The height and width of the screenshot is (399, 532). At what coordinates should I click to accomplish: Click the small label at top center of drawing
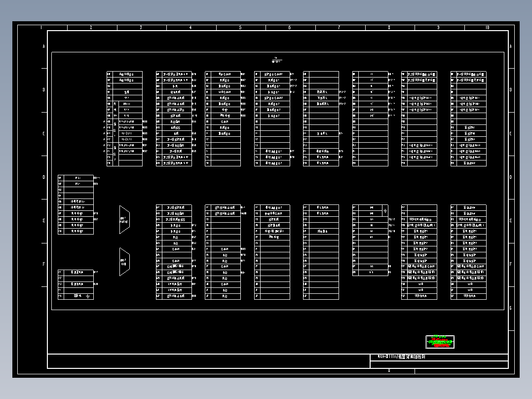click(276, 60)
